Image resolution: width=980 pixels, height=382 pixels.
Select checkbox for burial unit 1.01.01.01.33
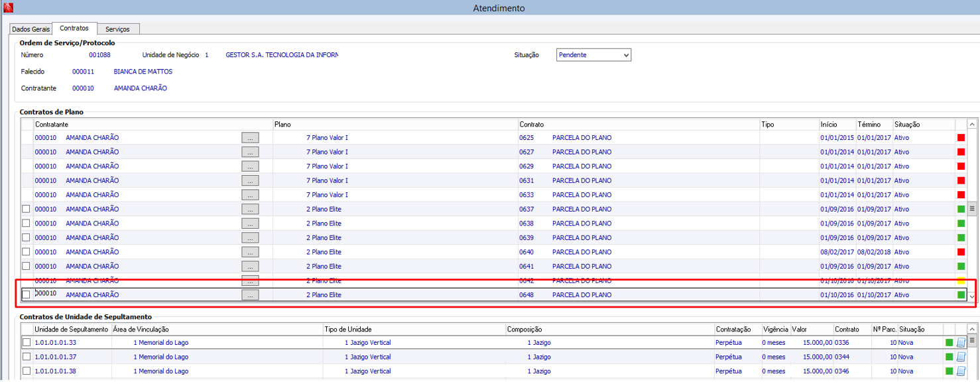point(27,342)
